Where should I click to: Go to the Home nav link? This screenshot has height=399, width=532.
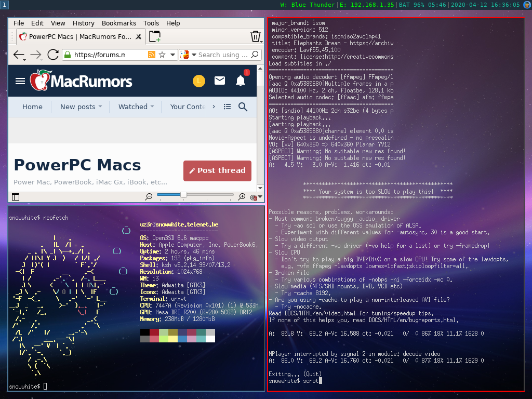tap(33, 107)
